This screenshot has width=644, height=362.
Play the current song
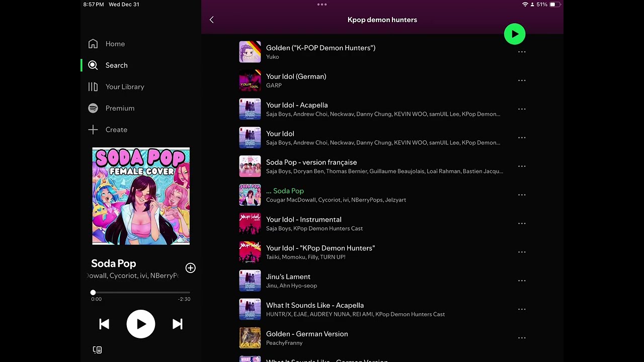tap(141, 324)
